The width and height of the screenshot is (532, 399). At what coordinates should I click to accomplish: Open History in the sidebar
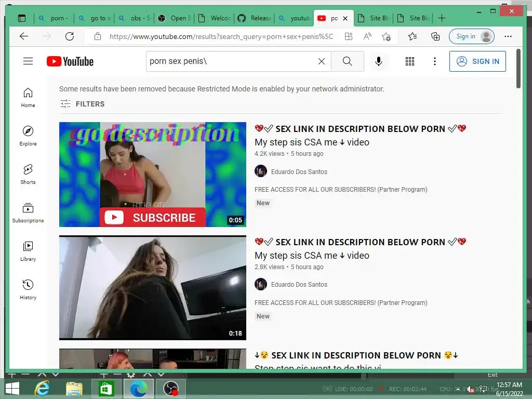tap(28, 289)
